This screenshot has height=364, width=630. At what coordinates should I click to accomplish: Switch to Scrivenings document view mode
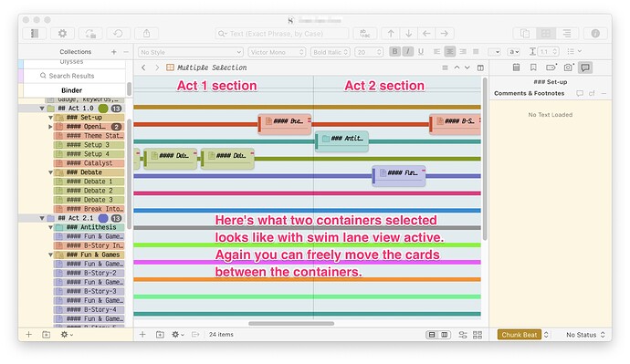[x=524, y=34]
